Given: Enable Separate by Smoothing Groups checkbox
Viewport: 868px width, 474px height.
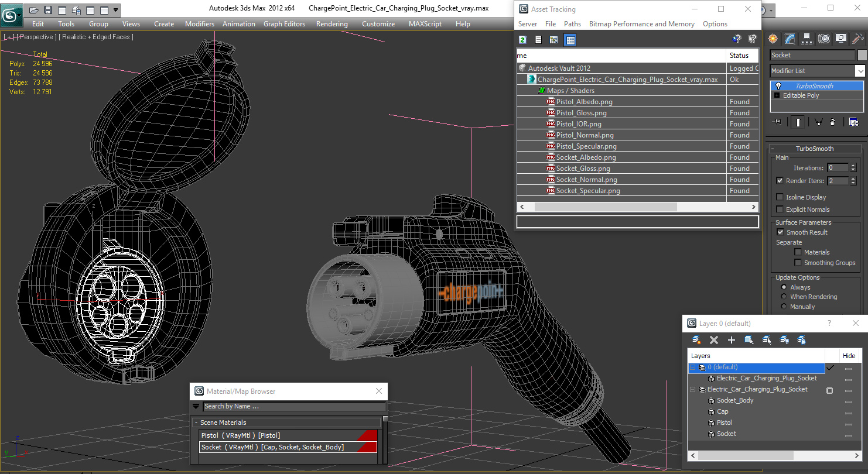Looking at the screenshot, I should click(x=798, y=263).
